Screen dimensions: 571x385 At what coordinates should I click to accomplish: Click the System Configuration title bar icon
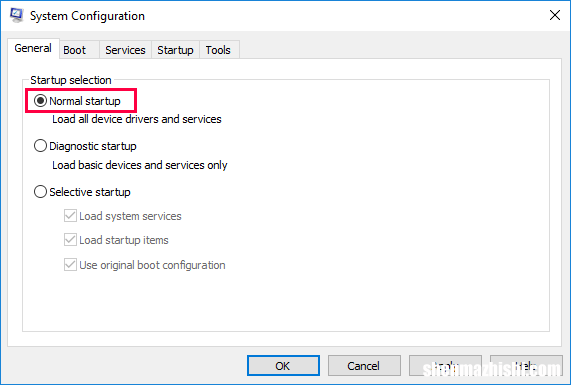[x=16, y=15]
